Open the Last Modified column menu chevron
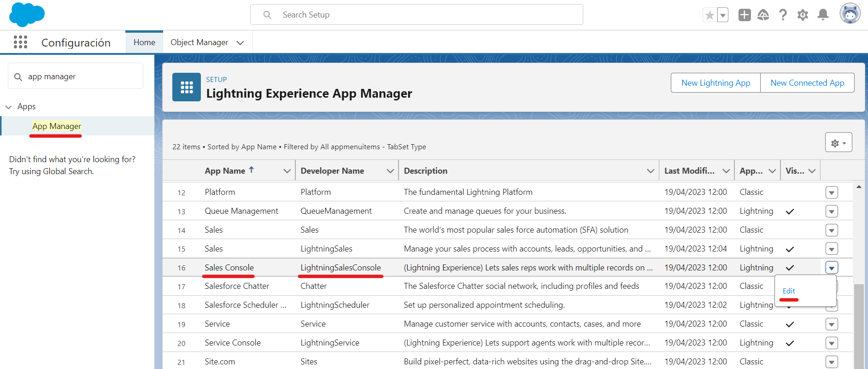The width and height of the screenshot is (868, 369). pyautogui.click(x=726, y=171)
